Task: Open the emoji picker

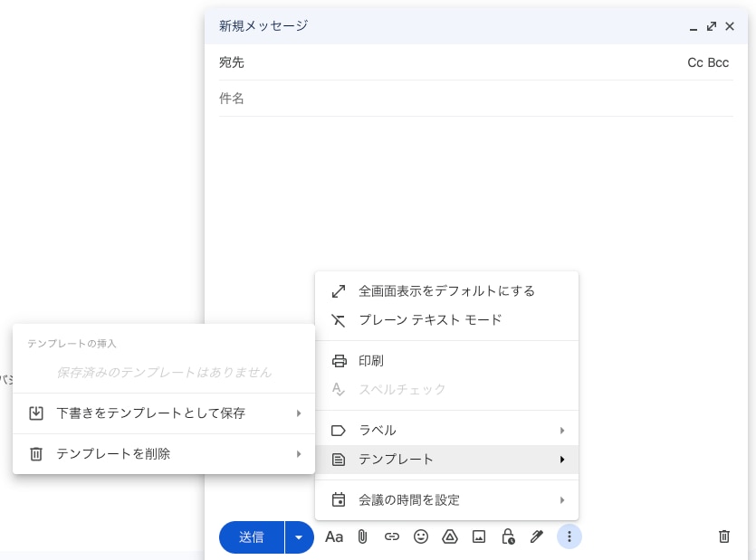Action: (x=420, y=536)
